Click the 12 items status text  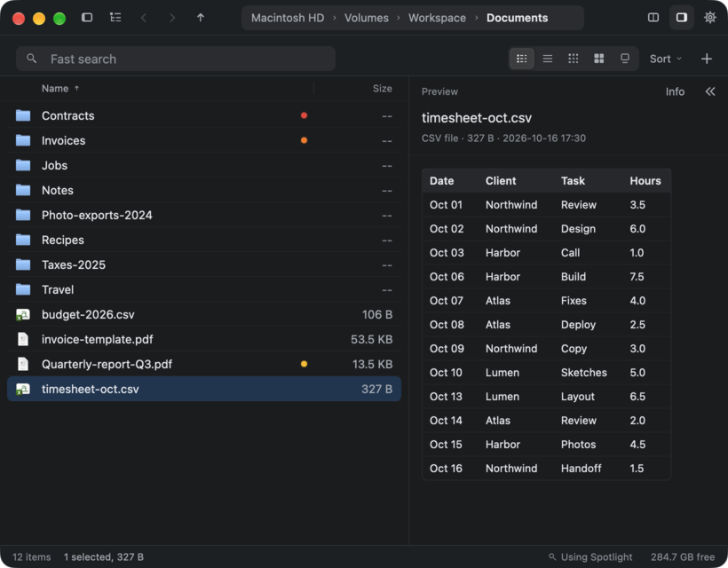[x=32, y=556]
